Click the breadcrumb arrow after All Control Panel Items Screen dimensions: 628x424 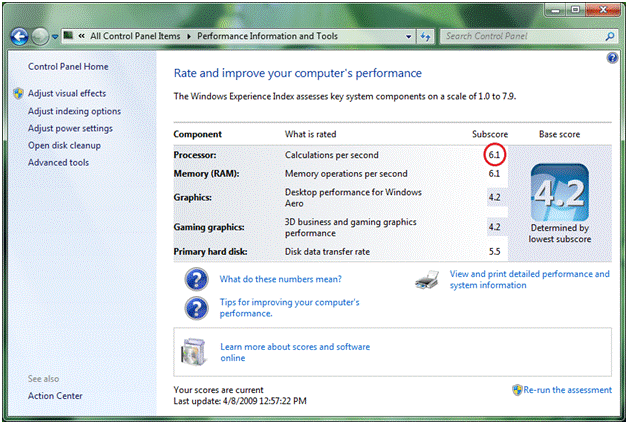point(189,36)
